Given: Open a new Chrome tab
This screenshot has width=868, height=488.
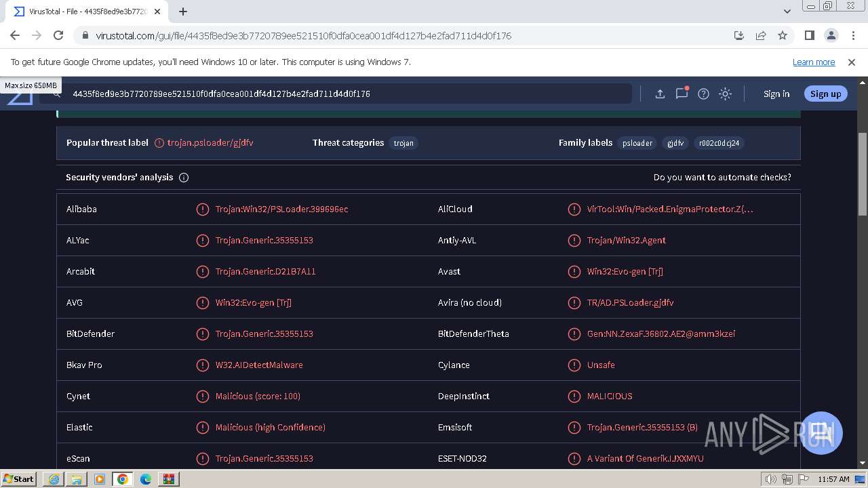Looking at the screenshot, I should (183, 12).
